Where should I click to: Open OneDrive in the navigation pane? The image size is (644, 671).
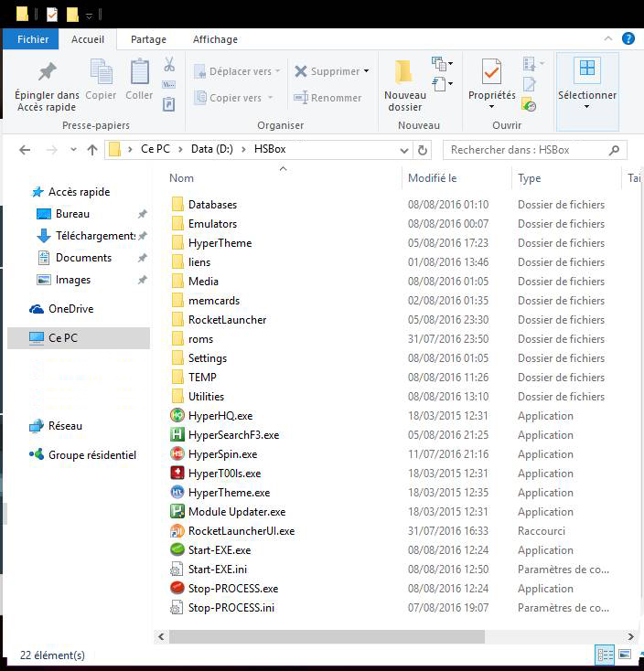click(70, 309)
